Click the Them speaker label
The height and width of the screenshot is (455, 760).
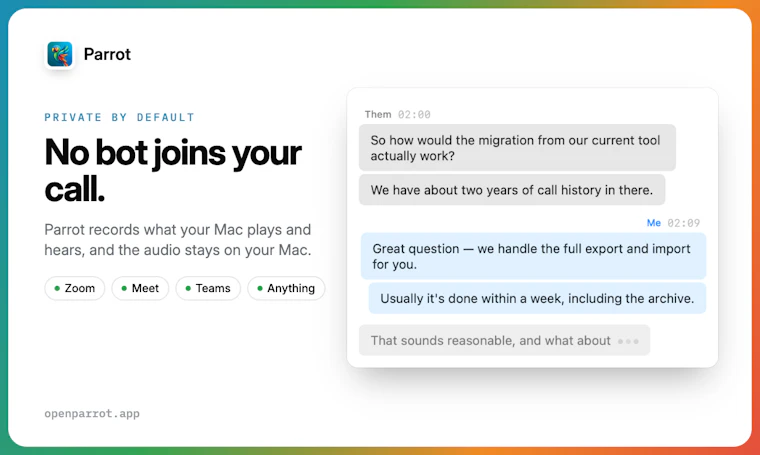pos(378,114)
